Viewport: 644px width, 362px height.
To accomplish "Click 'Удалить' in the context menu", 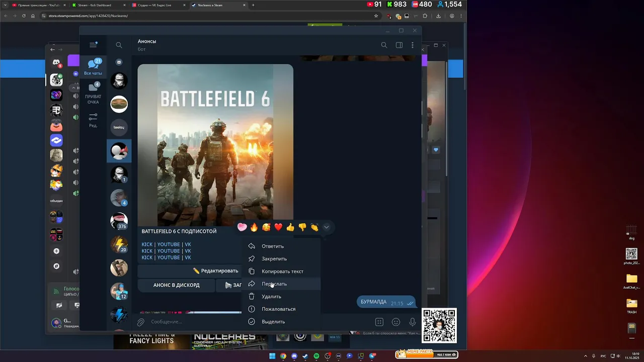I will tap(281, 297).
